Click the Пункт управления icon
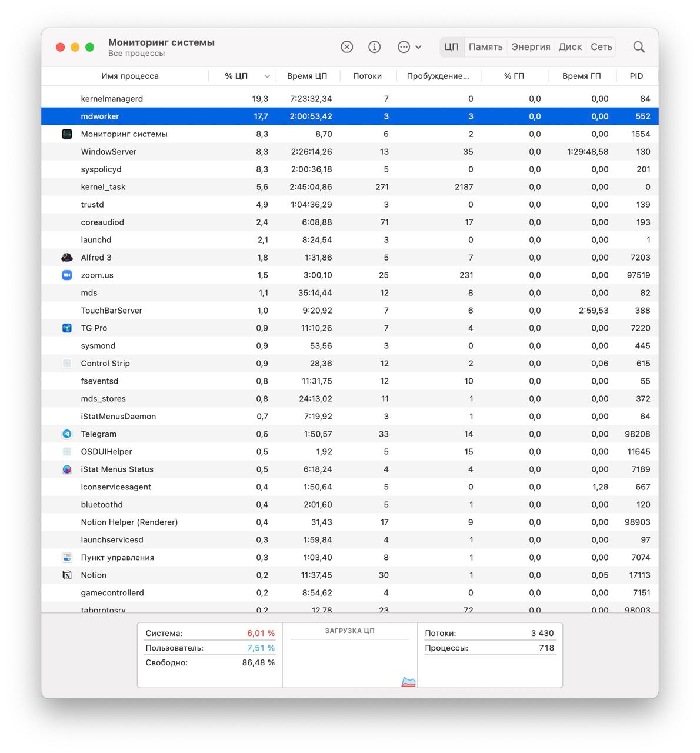This screenshot has width=700, height=753. click(67, 558)
